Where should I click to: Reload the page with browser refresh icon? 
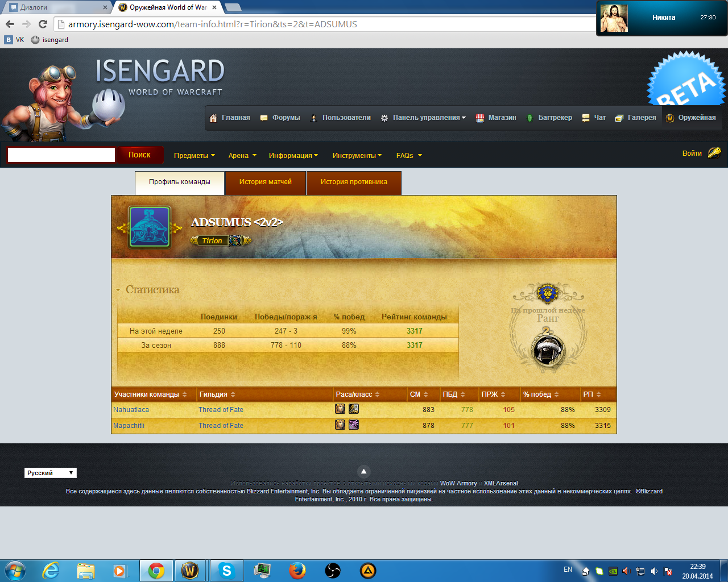click(x=43, y=24)
